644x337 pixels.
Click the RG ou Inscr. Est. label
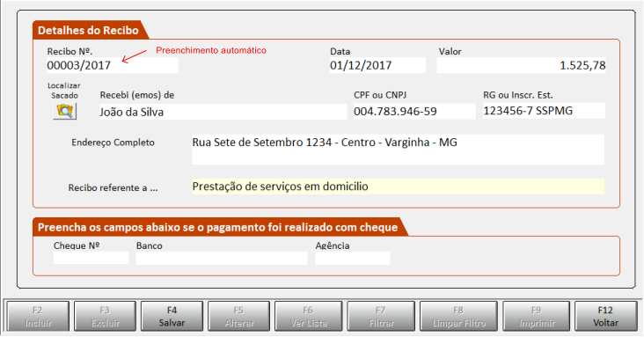coord(518,95)
